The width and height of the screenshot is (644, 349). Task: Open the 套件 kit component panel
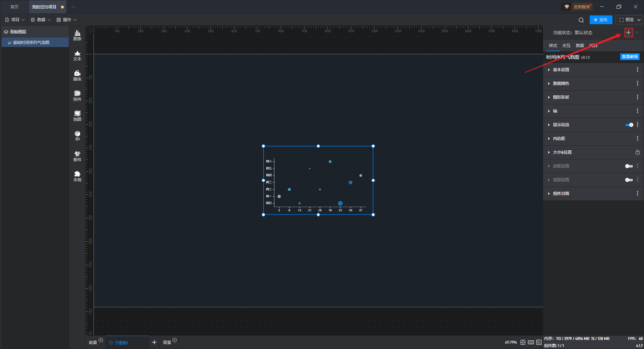[77, 156]
